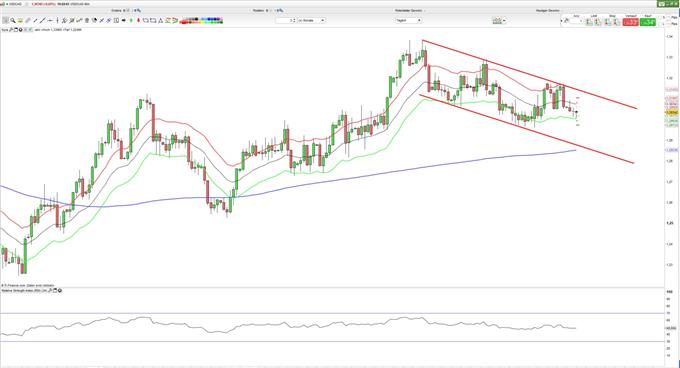Increase the period count with stepper arrow

294,19
